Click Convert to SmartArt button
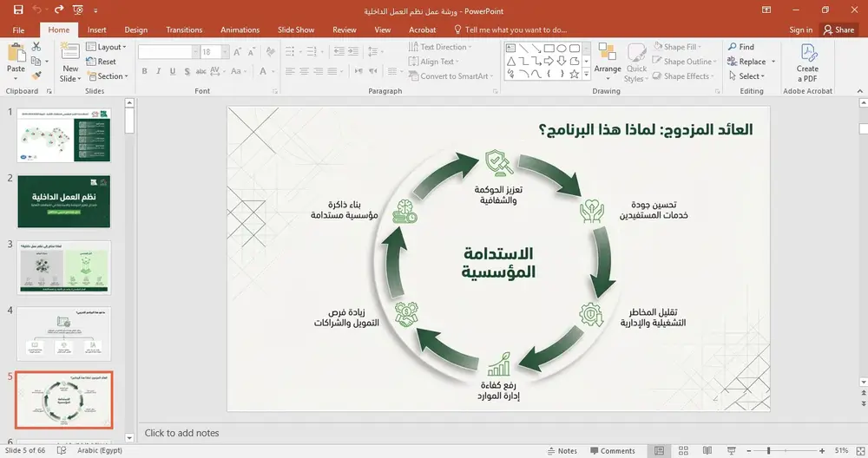 pos(450,75)
